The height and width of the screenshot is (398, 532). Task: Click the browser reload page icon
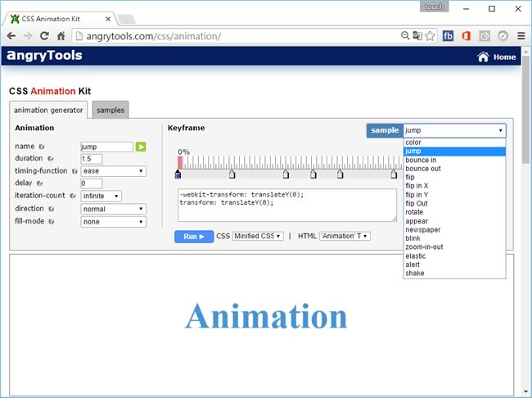click(44, 36)
